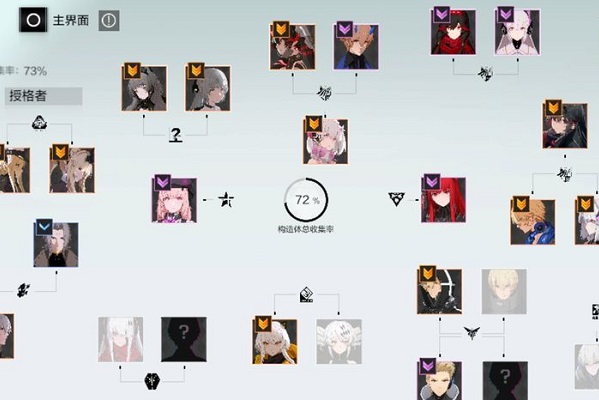Select the yellow-coat white-haired character portrait
Screen dimensions: 599x400
click(275, 342)
